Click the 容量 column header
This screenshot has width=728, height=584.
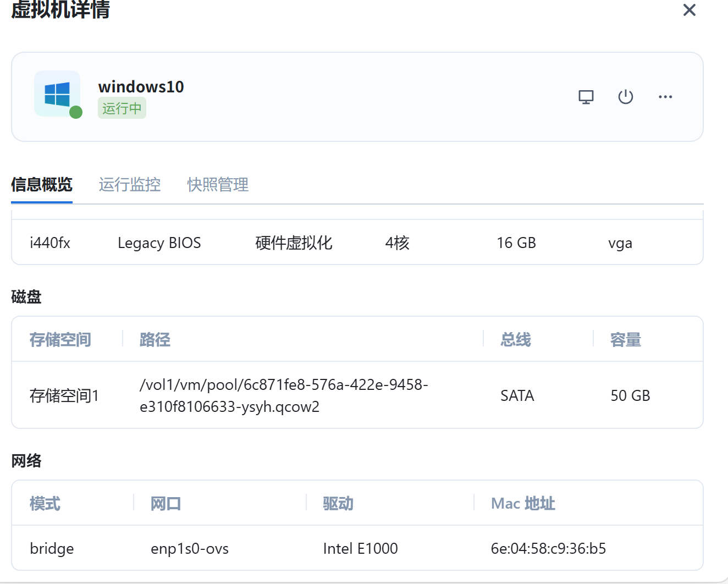point(626,340)
